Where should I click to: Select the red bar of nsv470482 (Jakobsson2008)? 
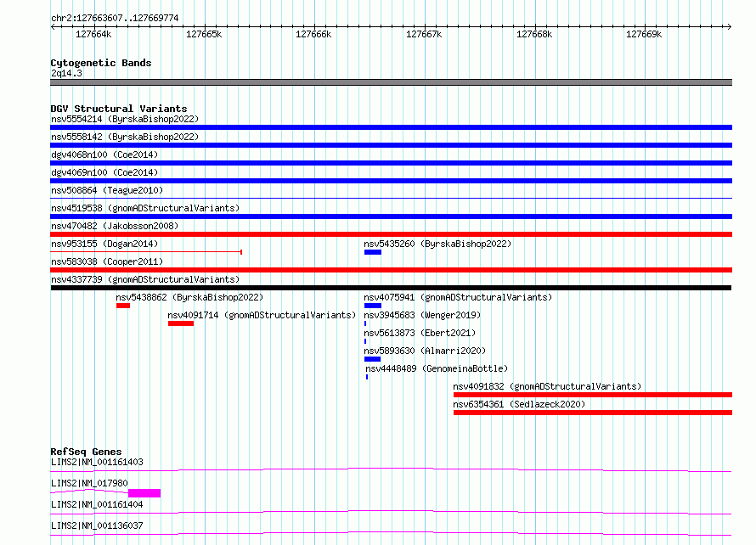(391, 234)
